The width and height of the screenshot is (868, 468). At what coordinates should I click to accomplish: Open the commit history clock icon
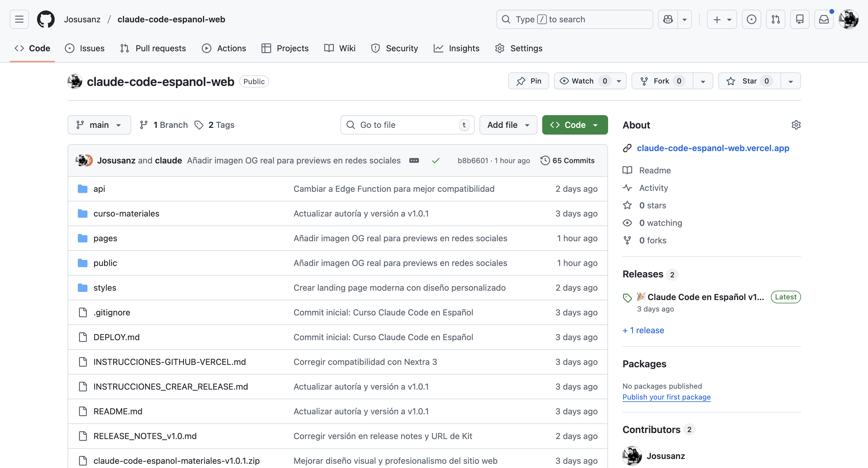[545, 160]
